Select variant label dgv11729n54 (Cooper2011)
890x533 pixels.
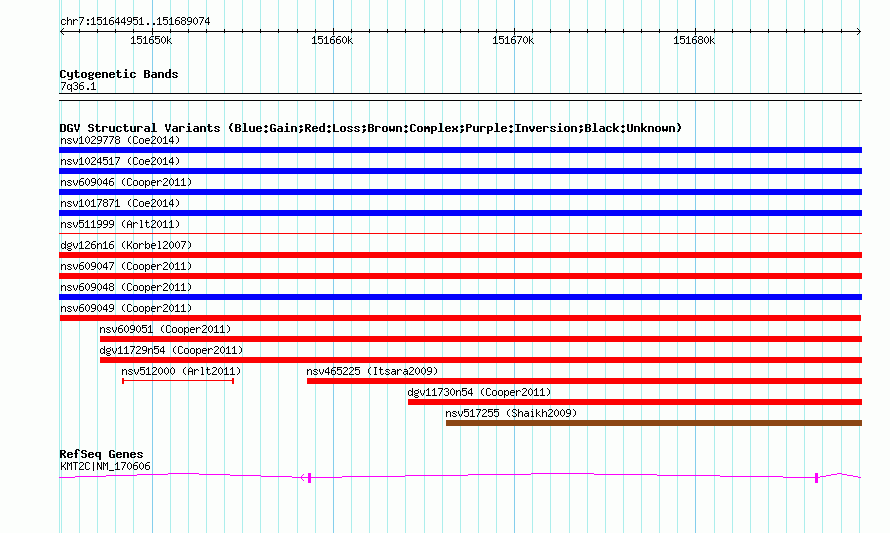click(171, 350)
